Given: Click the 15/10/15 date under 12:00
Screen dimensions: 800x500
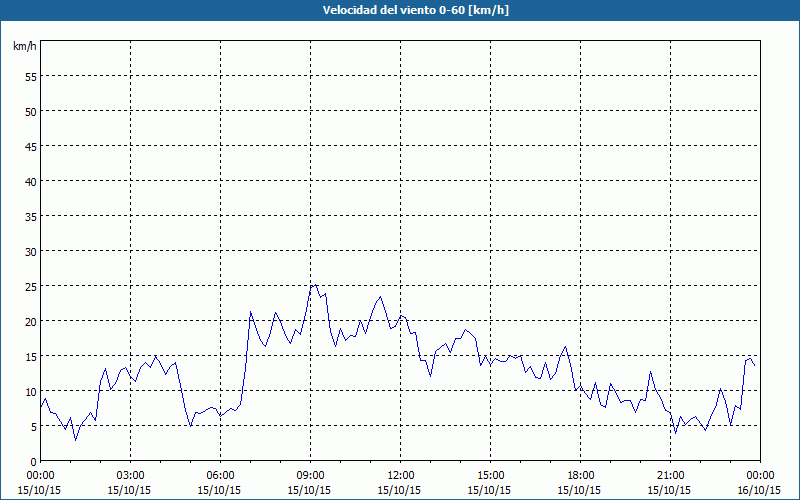Looking at the screenshot, I should (x=399, y=490).
